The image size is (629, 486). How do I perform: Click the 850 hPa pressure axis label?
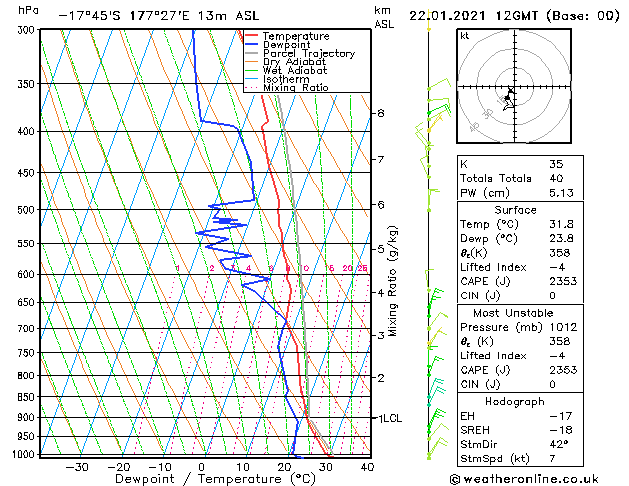[x=26, y=397]
